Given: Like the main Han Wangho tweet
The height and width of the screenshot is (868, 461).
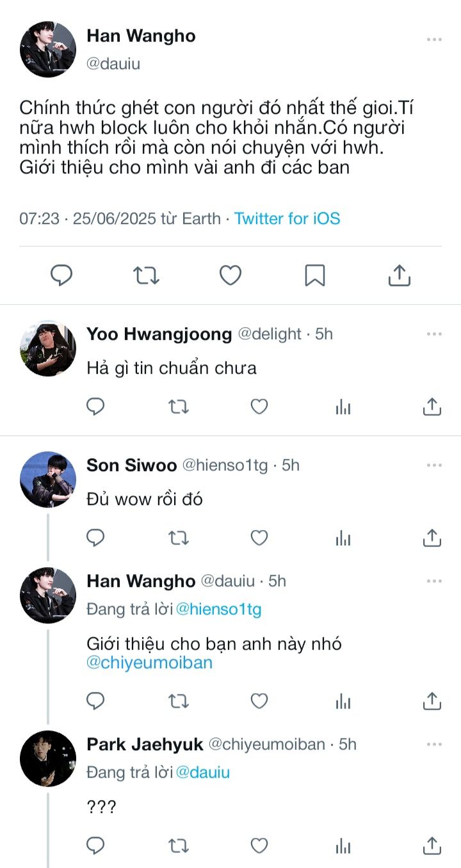Looking at the screenshot, I should pos(230,275).
